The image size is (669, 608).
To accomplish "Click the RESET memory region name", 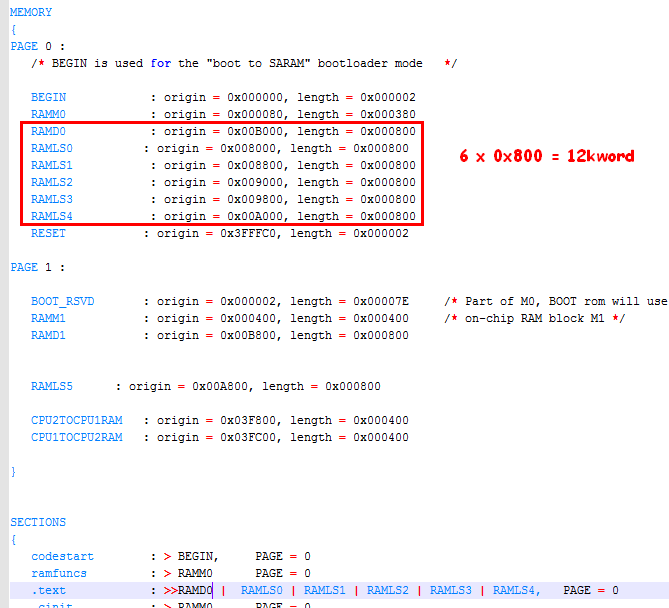I will pos(48,233).
